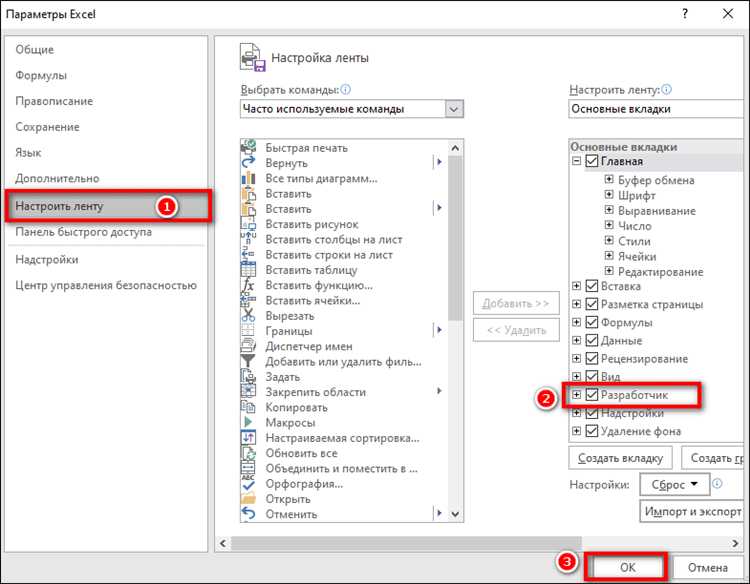Click the Орфография spellcheck icon
This screenshot has height=584, width=750.
click(248, 484)
